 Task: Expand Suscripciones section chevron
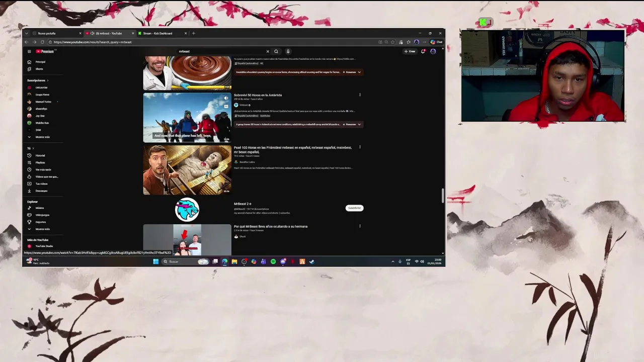48,80
